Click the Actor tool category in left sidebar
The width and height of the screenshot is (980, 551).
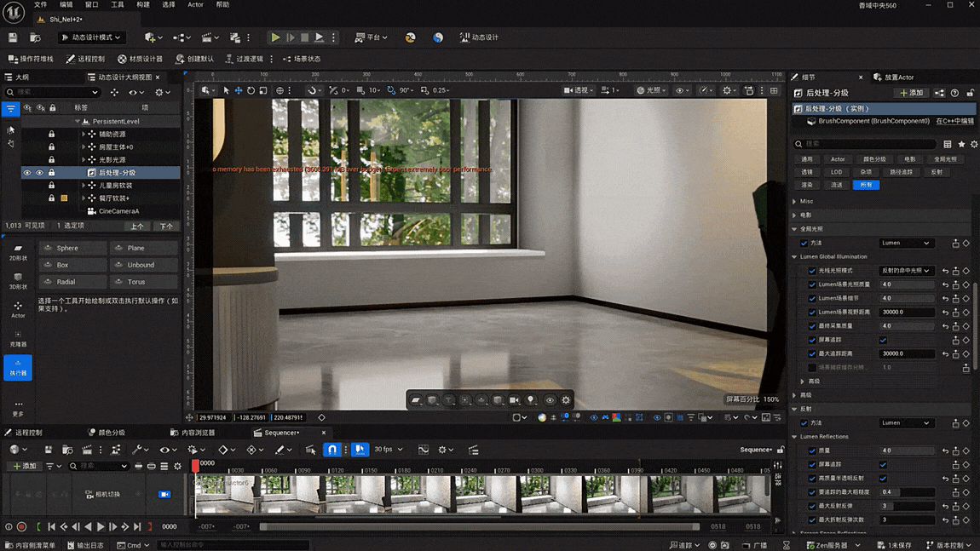18,309
